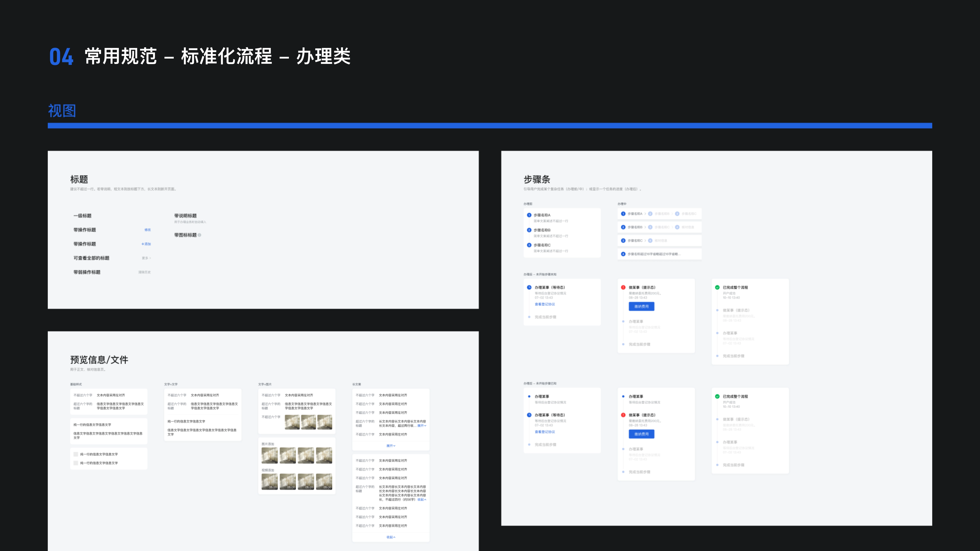The height and width of the screenshot is (551, 980).
Task: Click the +添加 action link
Action: click(x=146, y=244)
